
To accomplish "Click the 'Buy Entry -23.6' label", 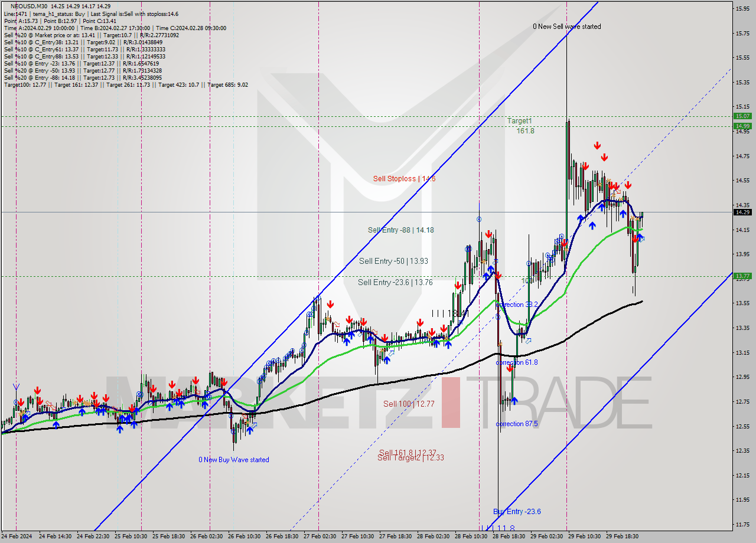I will click(517, 512).
